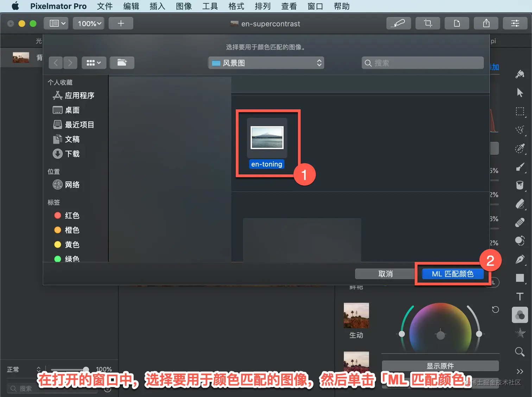Select the Reshape tool
The width and height of the screenshot is (532, 397).
520,241
